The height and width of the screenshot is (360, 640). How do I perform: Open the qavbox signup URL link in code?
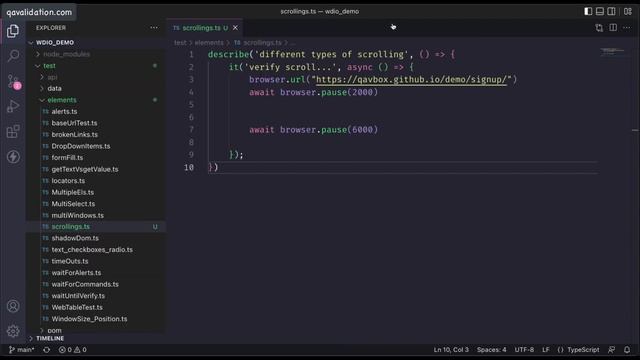[x=411, y=80]
